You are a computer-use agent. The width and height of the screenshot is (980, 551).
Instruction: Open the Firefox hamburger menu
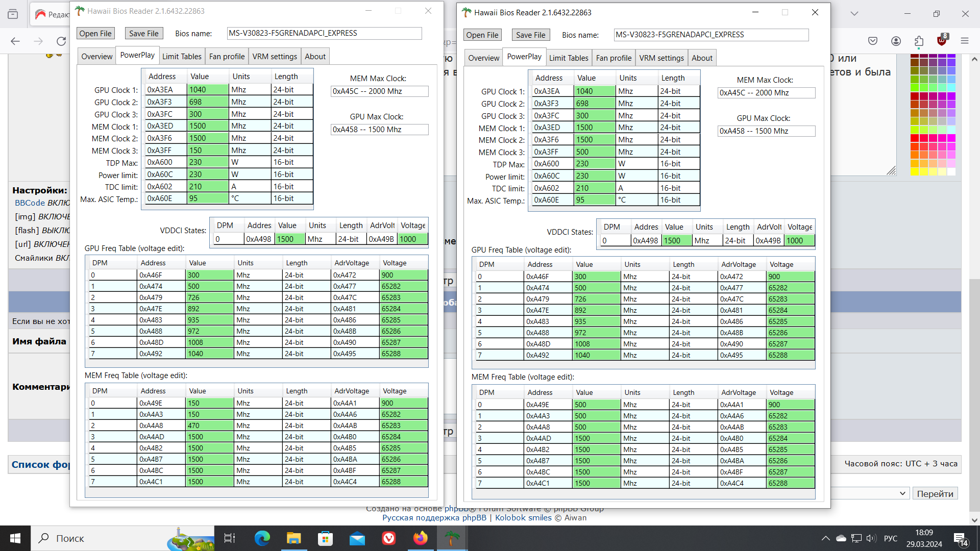point(964,41)
